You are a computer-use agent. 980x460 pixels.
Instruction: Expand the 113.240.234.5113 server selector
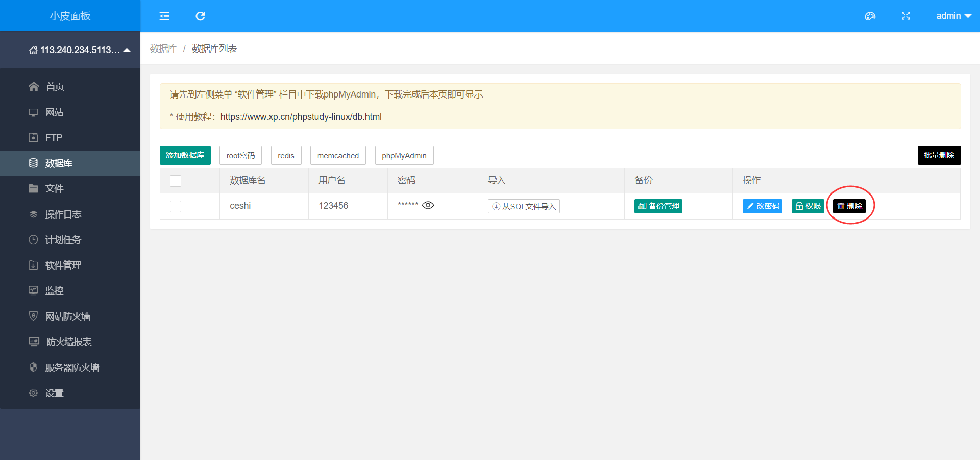coord(80,50)
